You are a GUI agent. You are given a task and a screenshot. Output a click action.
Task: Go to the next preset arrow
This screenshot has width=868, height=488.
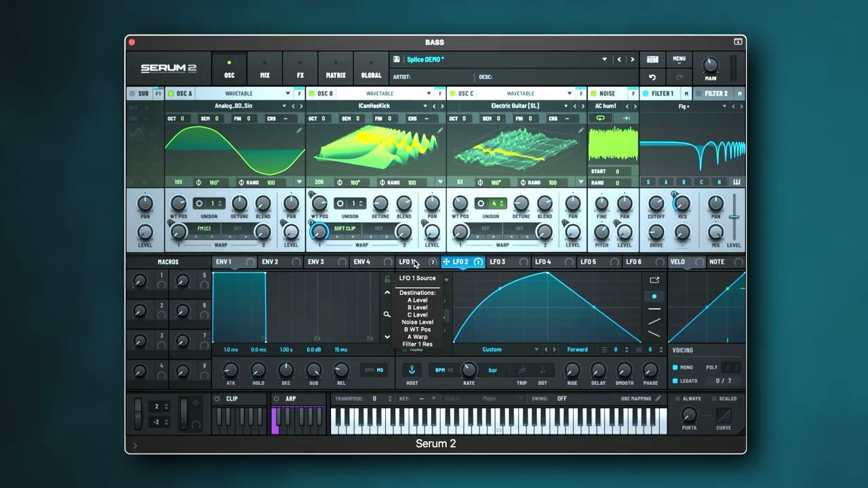tap(632, 60)
